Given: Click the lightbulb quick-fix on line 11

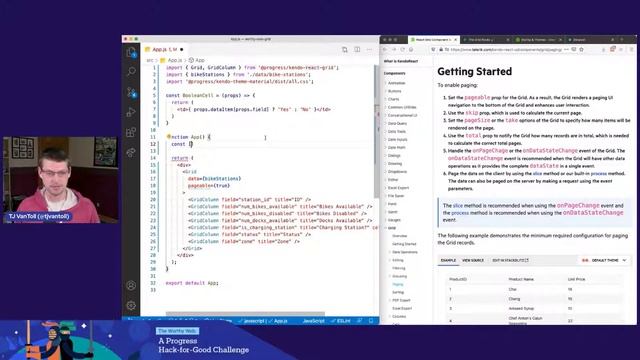Looking at the screenshot, I should (168, 137).
